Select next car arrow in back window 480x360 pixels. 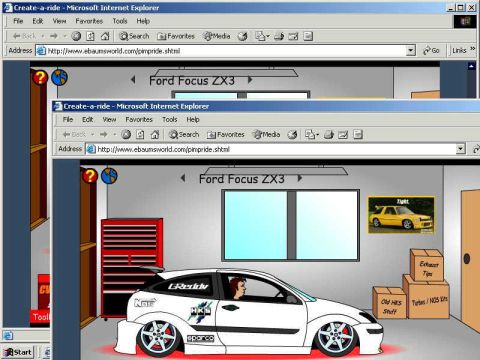point(250,80)
